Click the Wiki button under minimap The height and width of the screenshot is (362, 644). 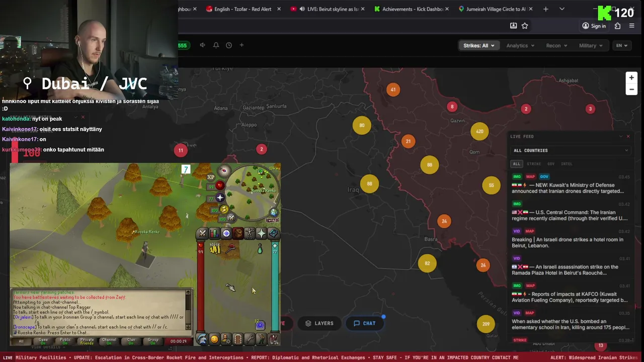(x=272, y=220)
